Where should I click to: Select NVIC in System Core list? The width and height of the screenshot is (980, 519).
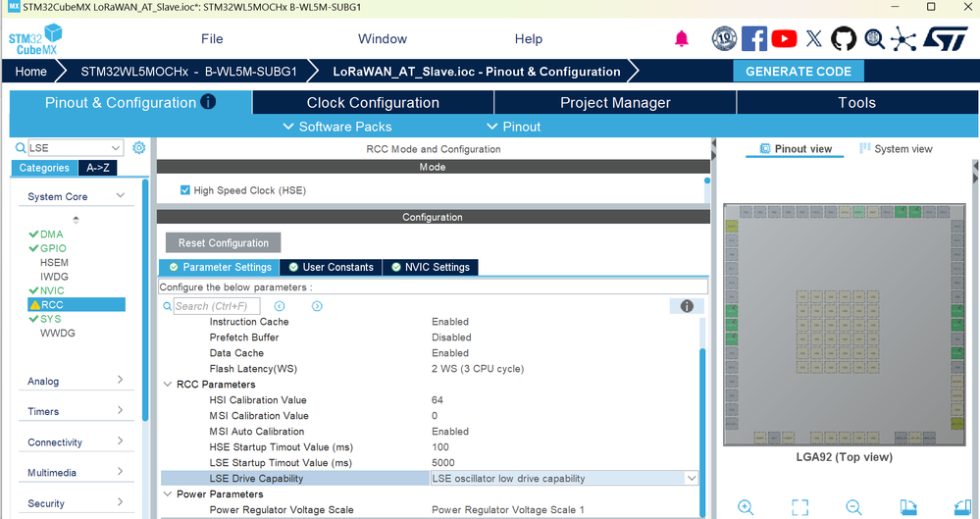click(x=52, y=290)
